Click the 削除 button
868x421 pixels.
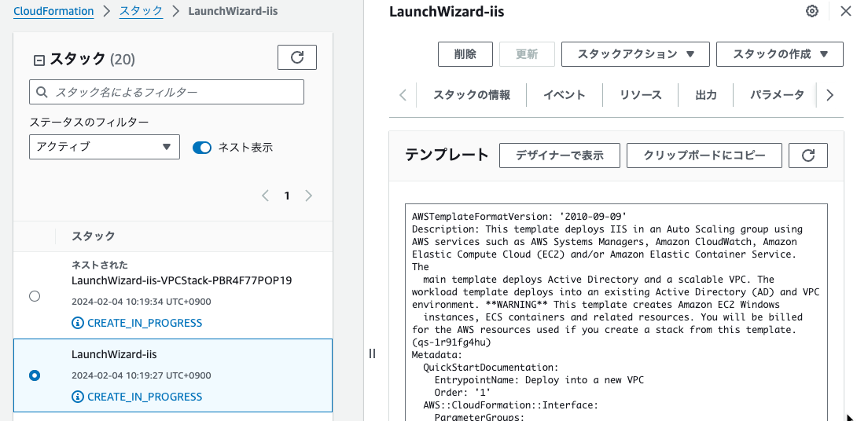point(465,54)
